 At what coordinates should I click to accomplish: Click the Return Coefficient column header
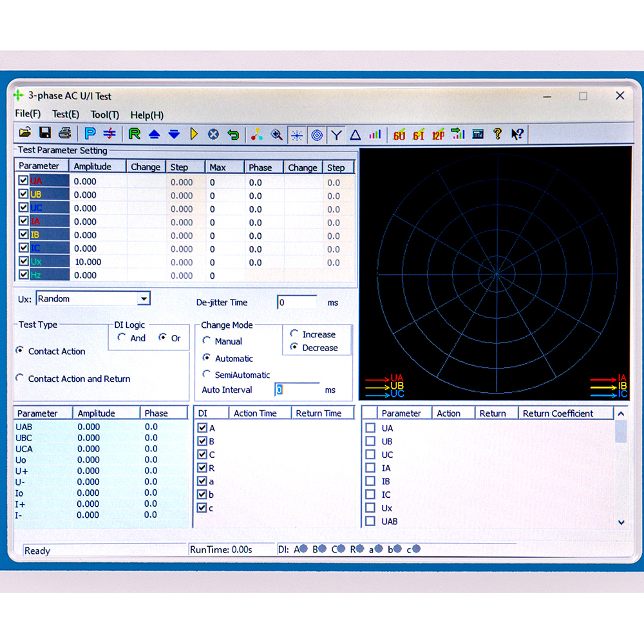pos(558,413)
